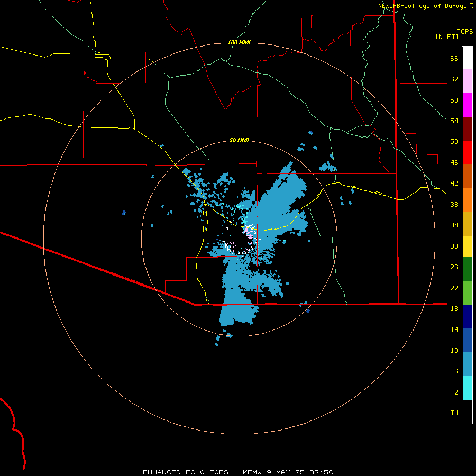Click the legend value 18
Viewport: 476px width, 476px height.
[454, 309]
